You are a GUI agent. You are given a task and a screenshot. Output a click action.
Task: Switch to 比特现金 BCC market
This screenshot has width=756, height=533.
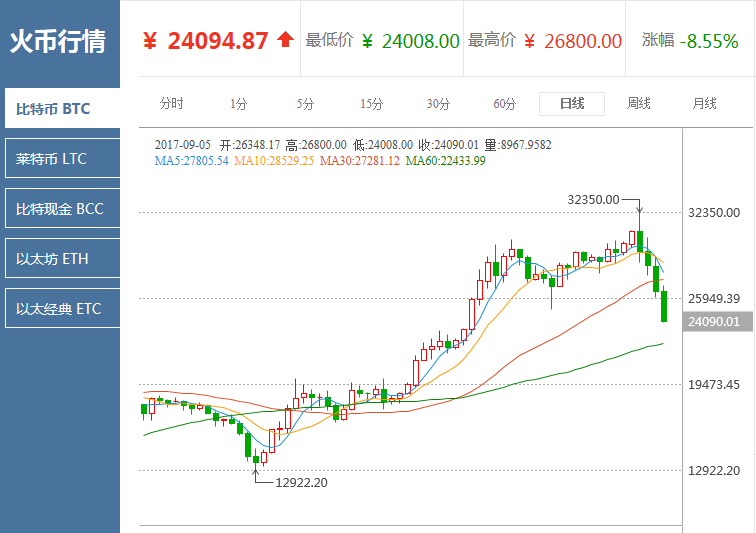coord(62,208)
